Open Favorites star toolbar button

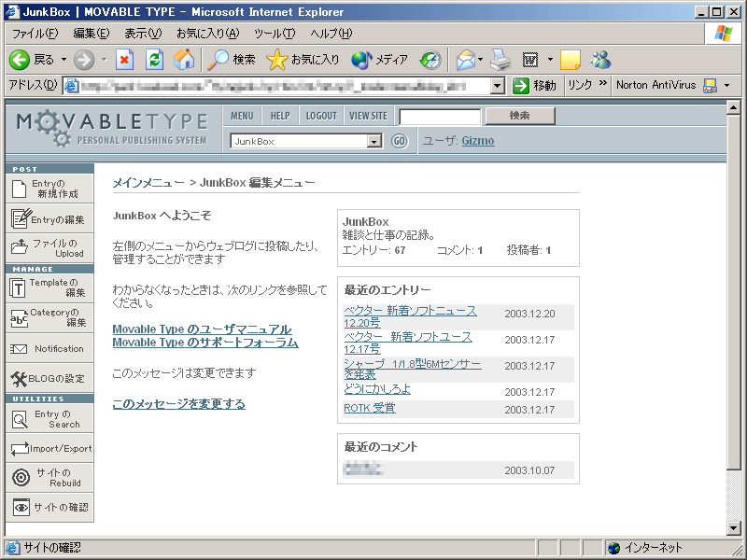[x=303, y=60]
